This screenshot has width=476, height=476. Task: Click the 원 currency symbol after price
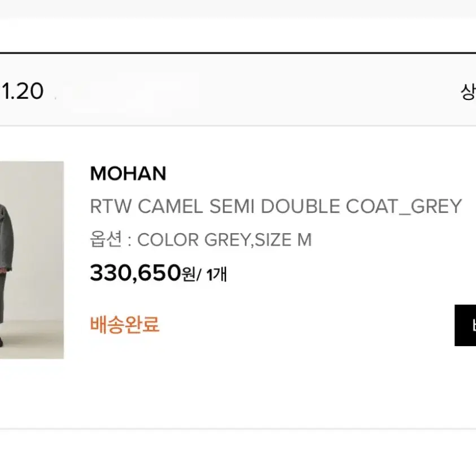189,274
